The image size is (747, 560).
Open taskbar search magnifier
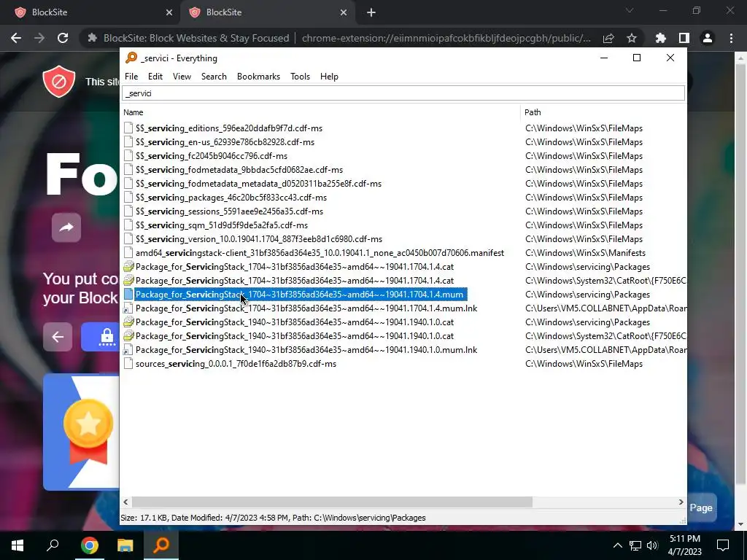53,545
